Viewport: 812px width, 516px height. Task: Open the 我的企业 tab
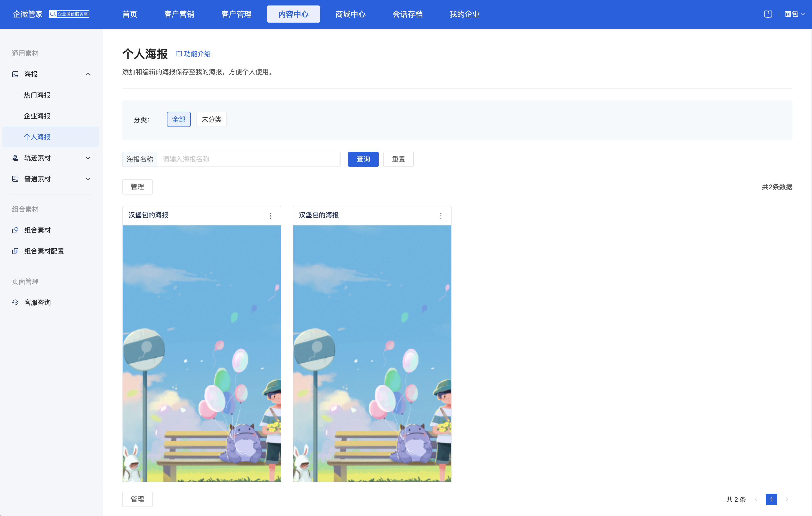click(464, 14)
